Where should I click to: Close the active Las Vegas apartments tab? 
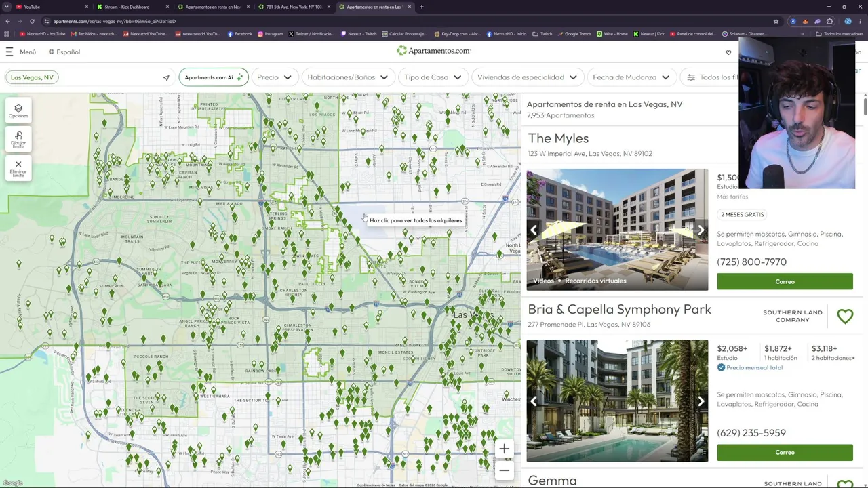410,7
